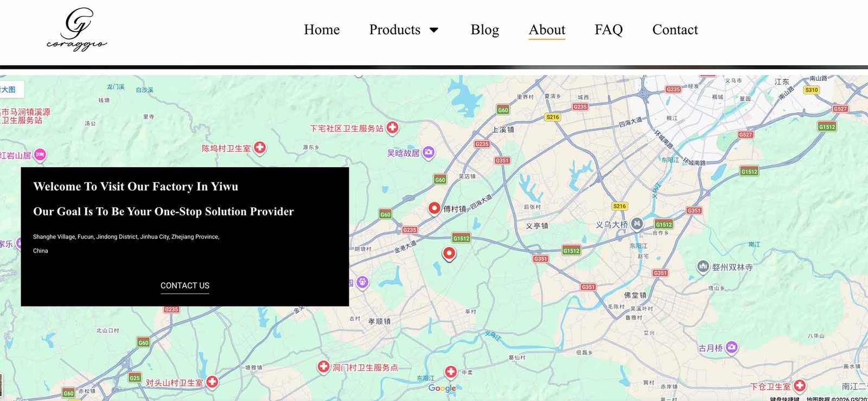The width and height of the screenshot is (868, 401).
Task: Select the About menu item
Action: [x=547, y=30]
